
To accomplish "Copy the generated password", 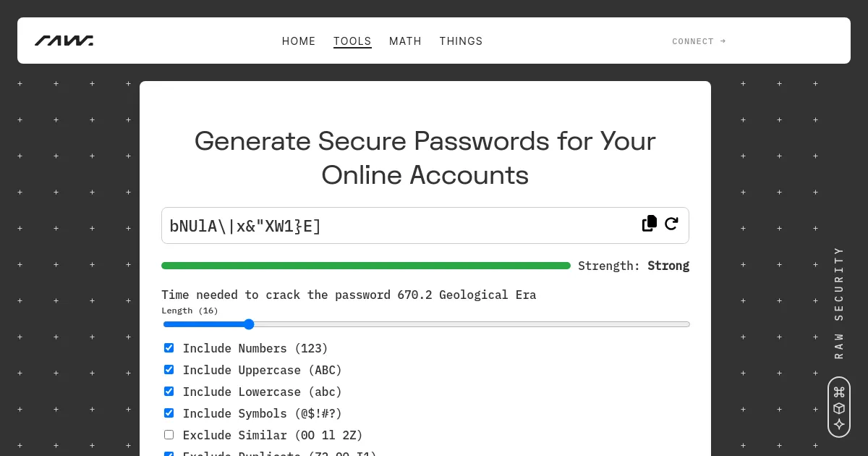I will [649, 224].
